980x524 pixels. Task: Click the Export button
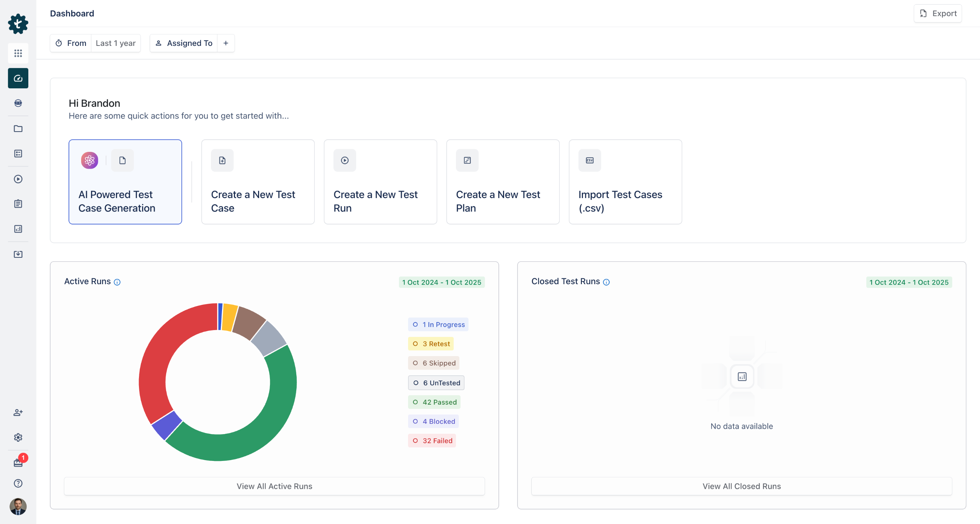pyautogui.click(x=938, y=13)
